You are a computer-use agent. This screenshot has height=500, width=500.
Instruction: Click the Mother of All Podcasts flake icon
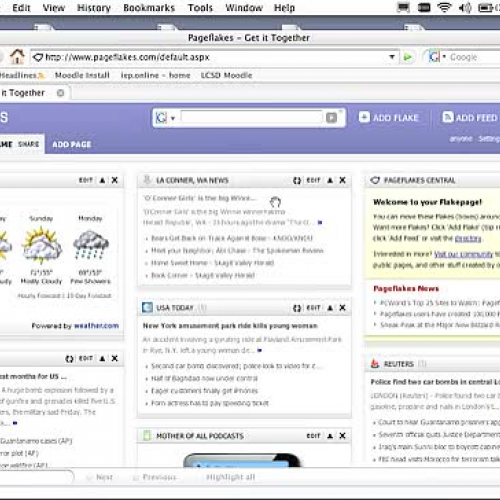coord(147,435)
